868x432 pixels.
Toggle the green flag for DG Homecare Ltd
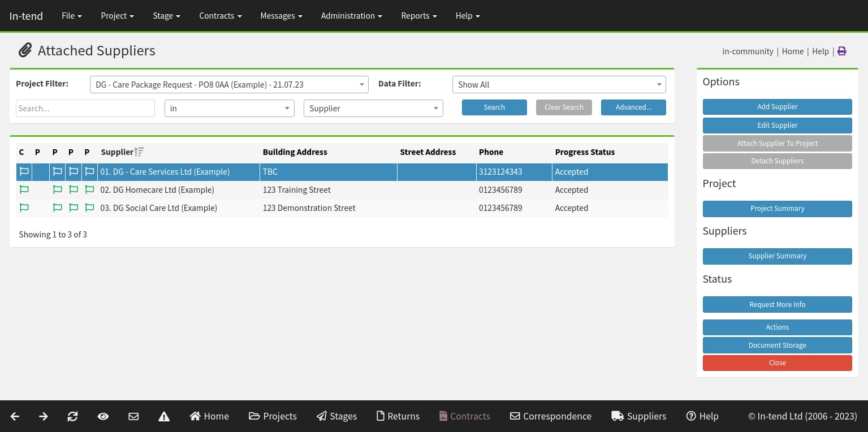click(x=24, y=189)
